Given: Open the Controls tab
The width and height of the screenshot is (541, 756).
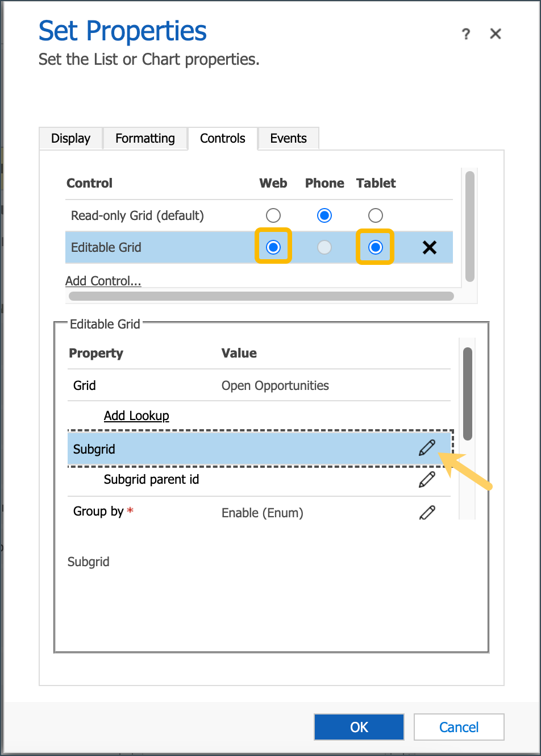Looking at the screenshot, I should coord(223,138).
